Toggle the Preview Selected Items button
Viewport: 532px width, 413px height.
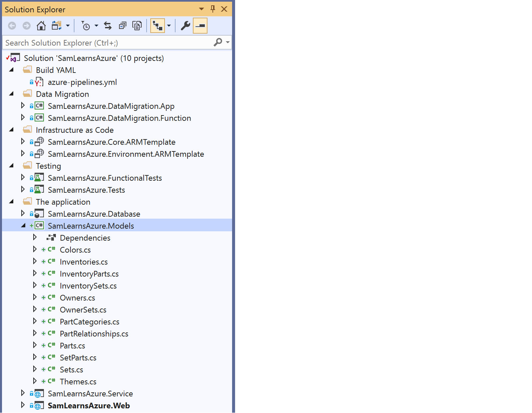[200, 26]
